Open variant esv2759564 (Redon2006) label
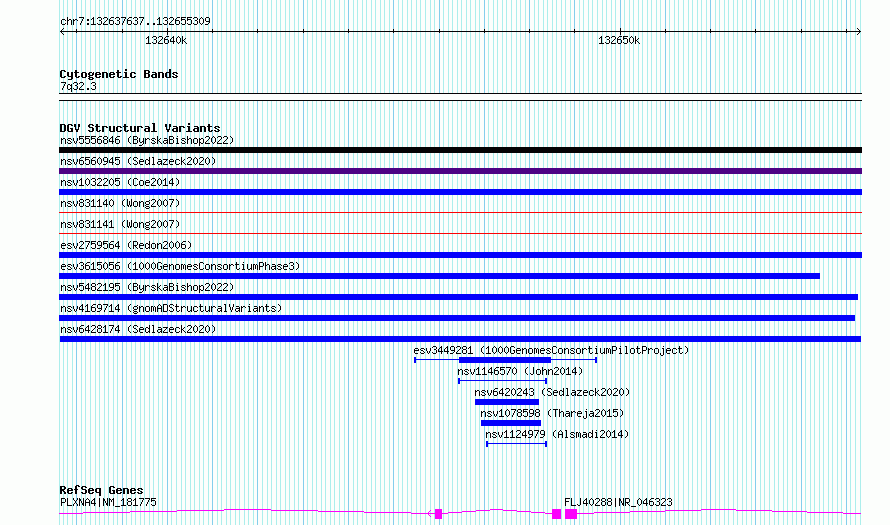Viewport: 890px width, 525px height. pos(126,245)
